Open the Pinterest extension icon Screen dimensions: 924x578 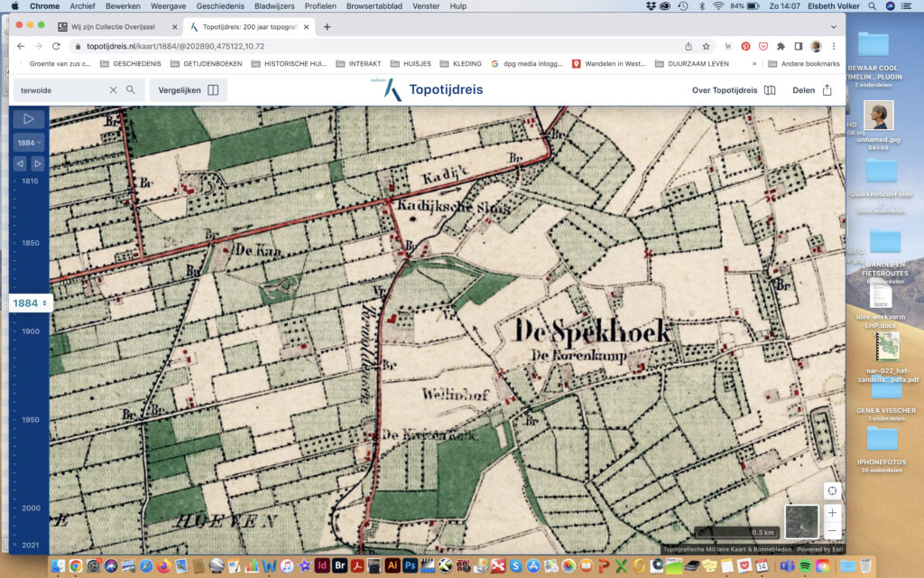point(745,46)
